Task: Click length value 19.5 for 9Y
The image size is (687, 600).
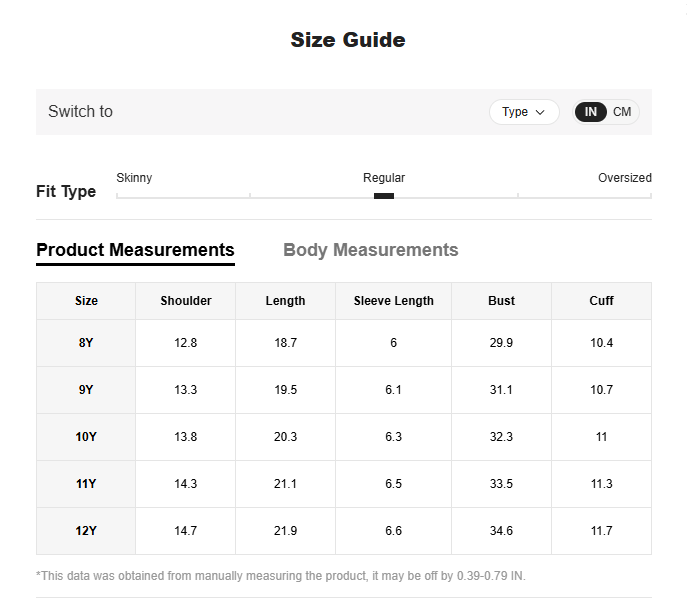Action: [285, 390]
